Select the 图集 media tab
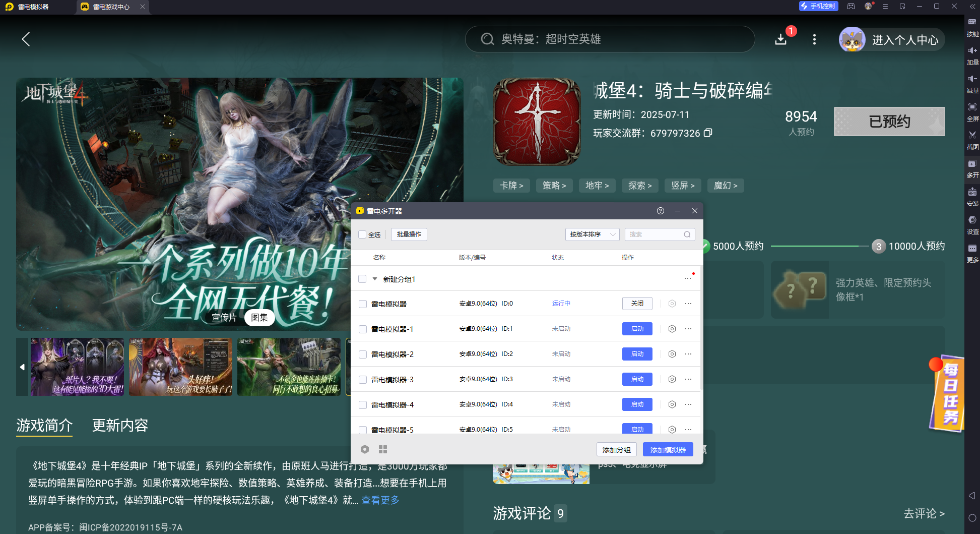The image size is (980, 534). pos(259,318)
